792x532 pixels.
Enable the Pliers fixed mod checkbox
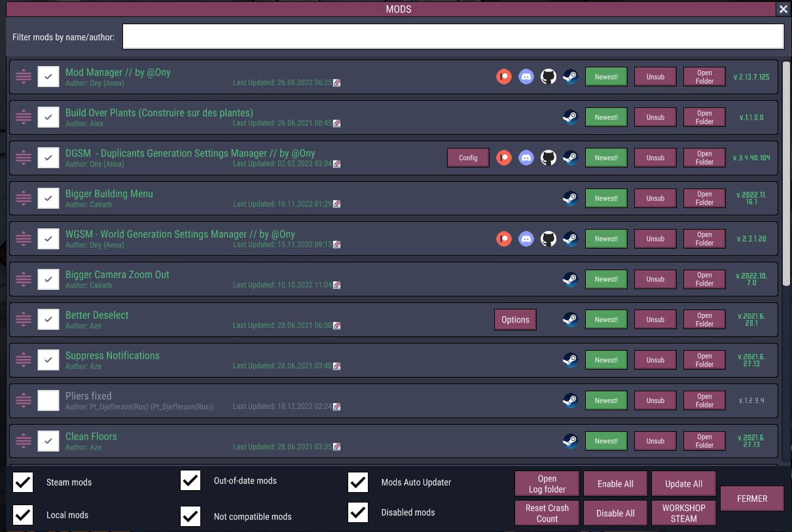(48, 400)
